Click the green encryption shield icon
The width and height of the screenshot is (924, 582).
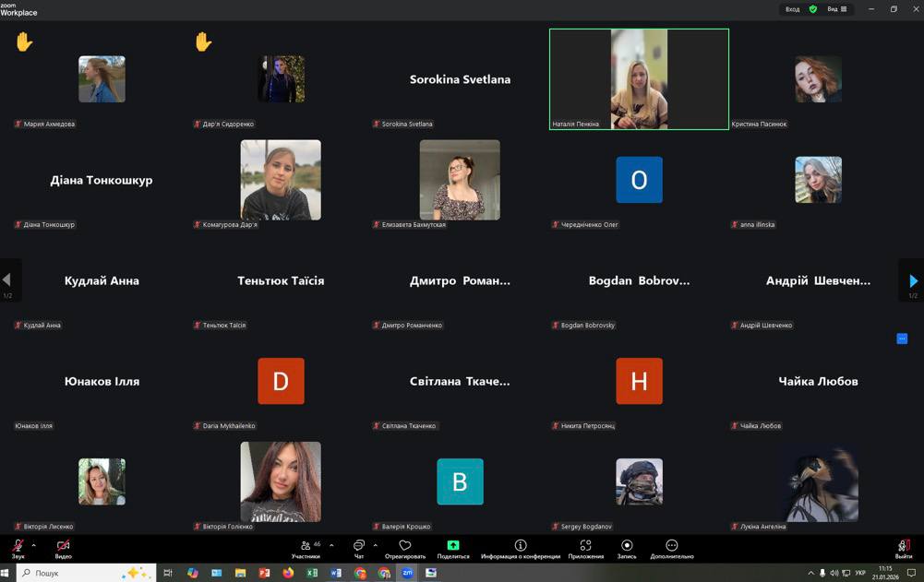point(813,9)
